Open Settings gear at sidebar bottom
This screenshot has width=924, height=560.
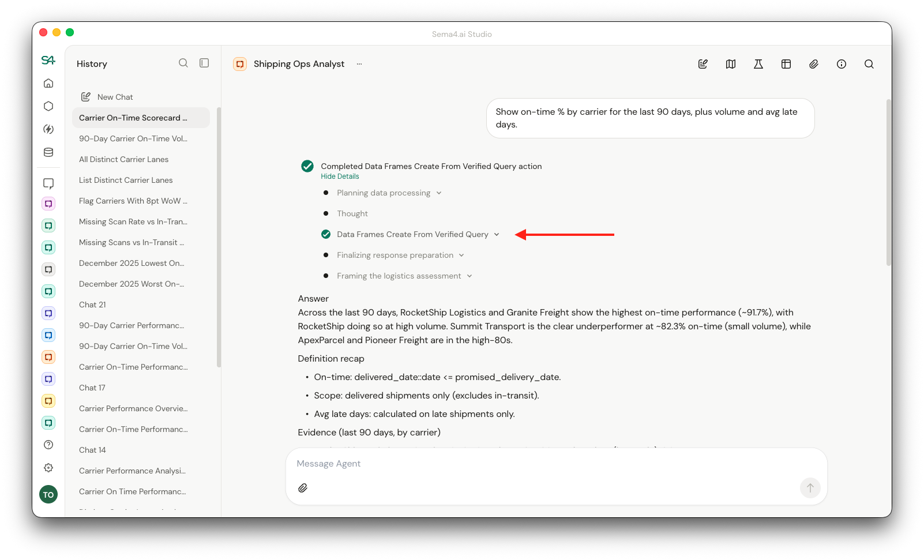pos(48,468)
